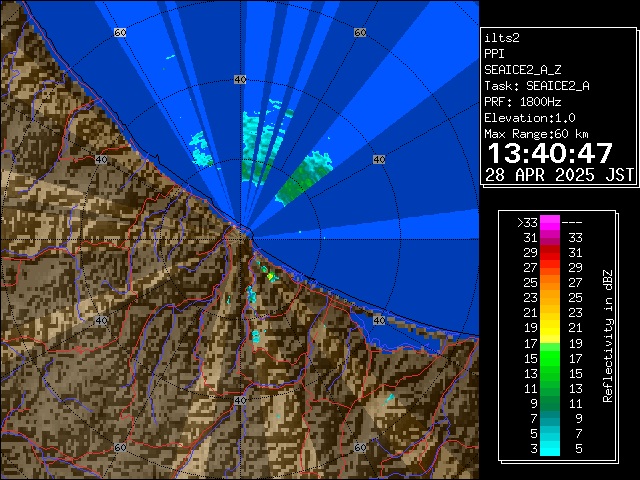The height and width of the screenshot is (480, 640).
Task: Click the magenta >33 dBZ legend swatch
Action: tap(550, 222)
